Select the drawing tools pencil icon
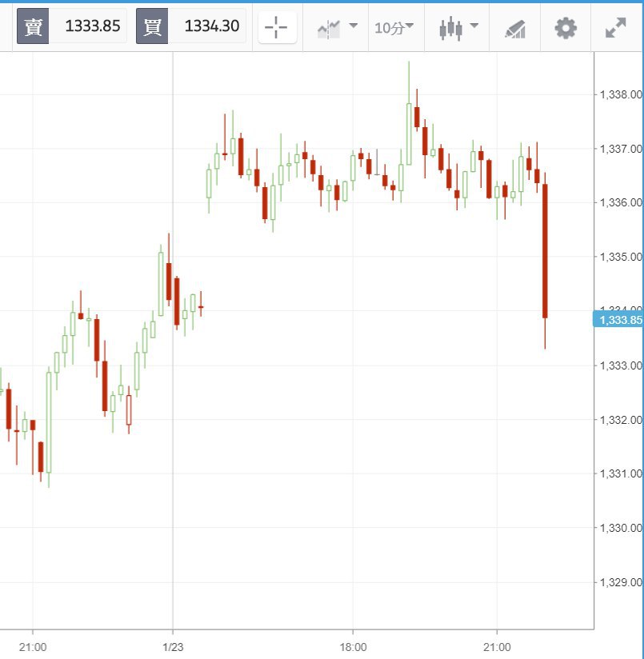The image size is (644, 659). click(x=515, y=29)
